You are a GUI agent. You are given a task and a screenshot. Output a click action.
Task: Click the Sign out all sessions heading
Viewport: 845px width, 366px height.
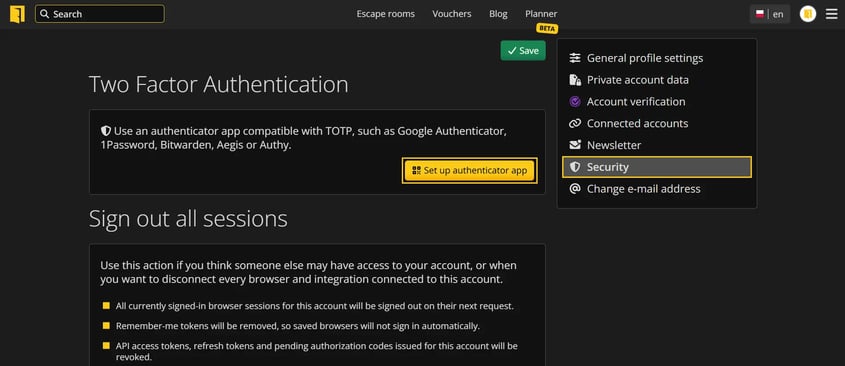point(188,219)
